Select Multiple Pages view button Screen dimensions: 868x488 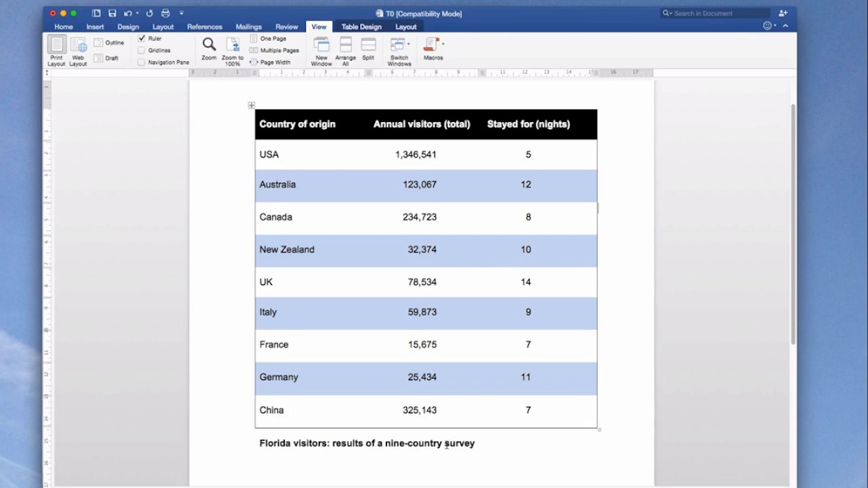click(275, 50)
